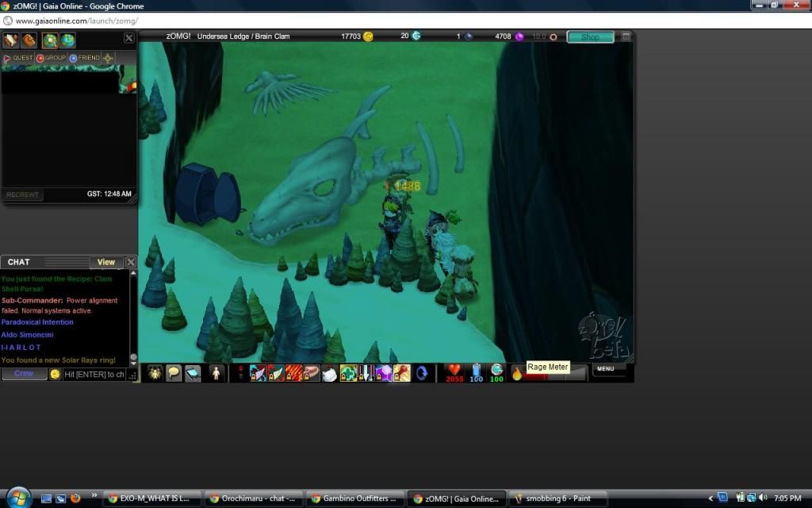This screenshot has height=508, width=812.
Task: Click the RECREWT button
Action: (22, 194)
